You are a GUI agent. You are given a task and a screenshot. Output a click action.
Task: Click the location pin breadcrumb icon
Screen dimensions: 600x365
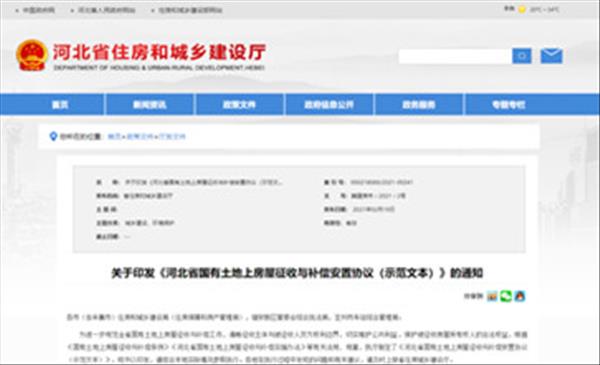(53, 136)
